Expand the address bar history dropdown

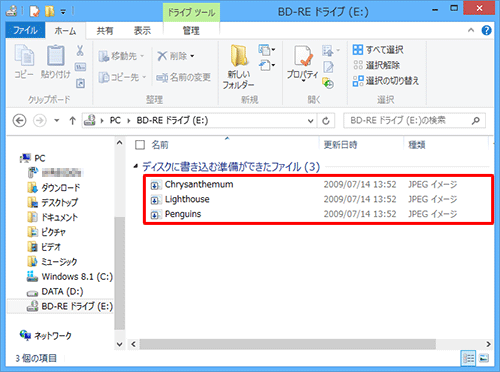coord(310,121)
